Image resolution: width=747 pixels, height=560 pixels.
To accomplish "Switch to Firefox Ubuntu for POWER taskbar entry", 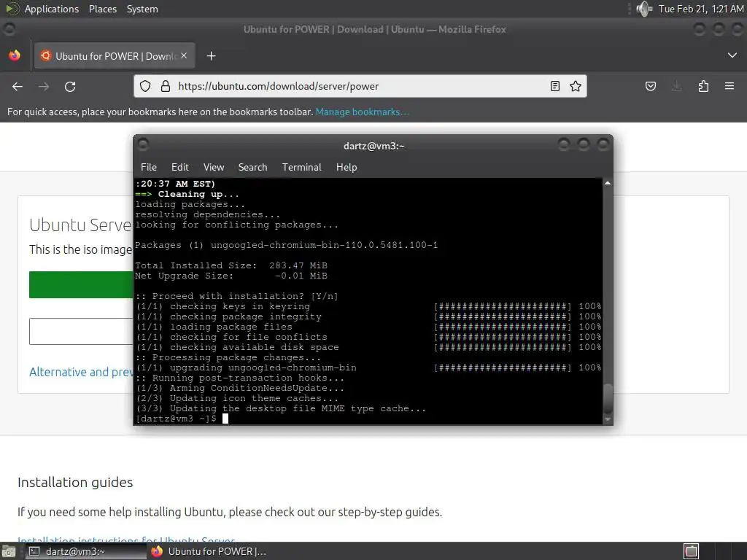I will pos(209,551).
